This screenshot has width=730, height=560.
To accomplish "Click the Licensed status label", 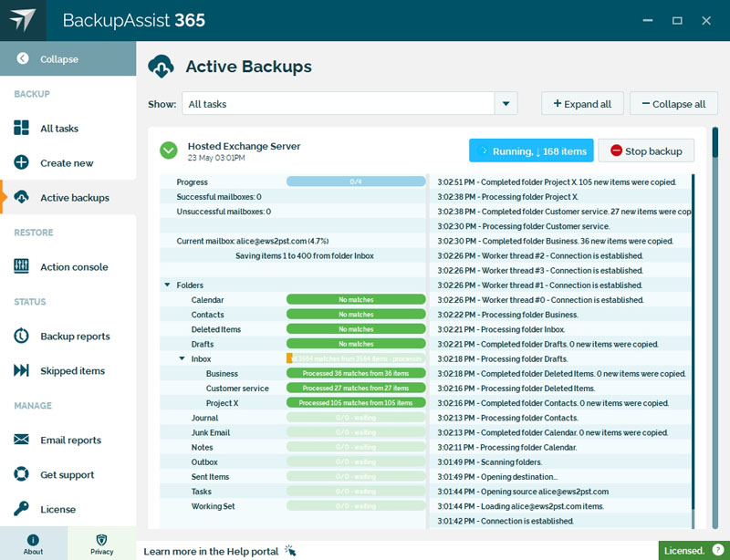I will point(684,551).
